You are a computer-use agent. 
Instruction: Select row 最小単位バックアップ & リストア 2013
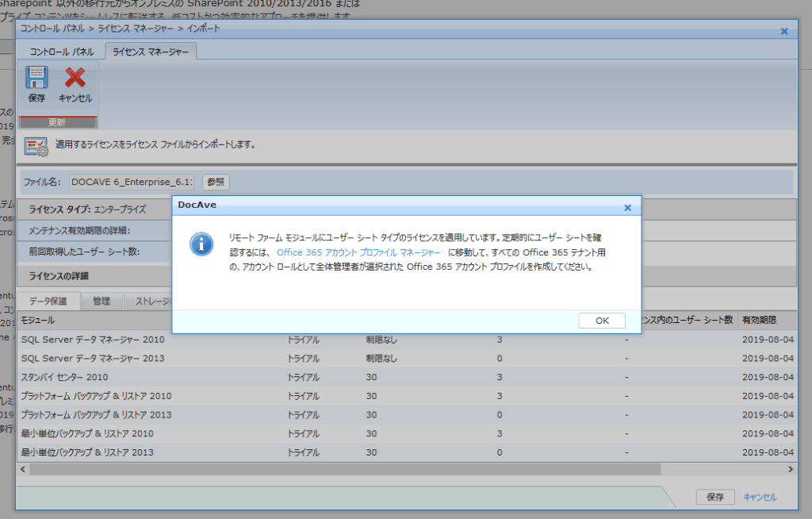point(407,452)
